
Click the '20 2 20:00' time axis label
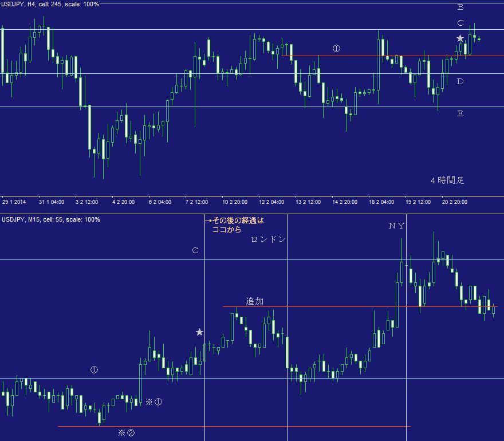click(455, 202)
